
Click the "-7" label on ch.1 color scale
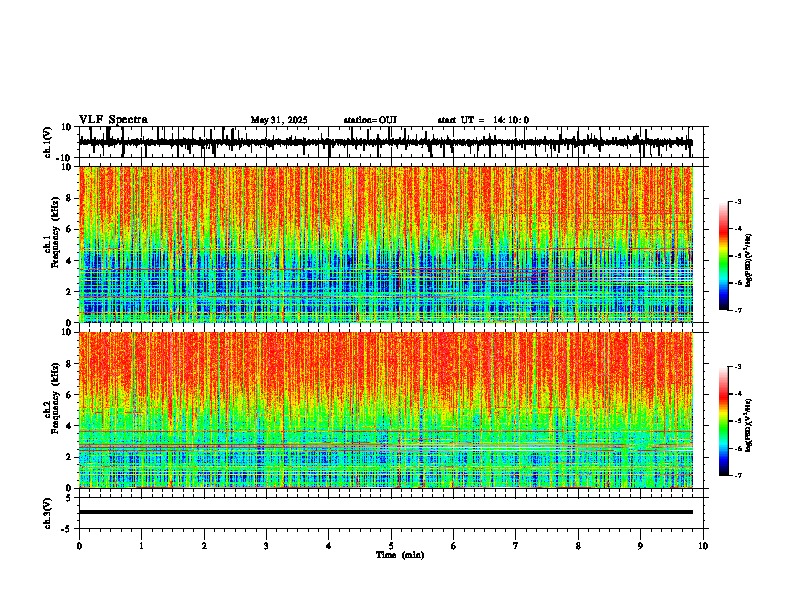click(738, 310)
